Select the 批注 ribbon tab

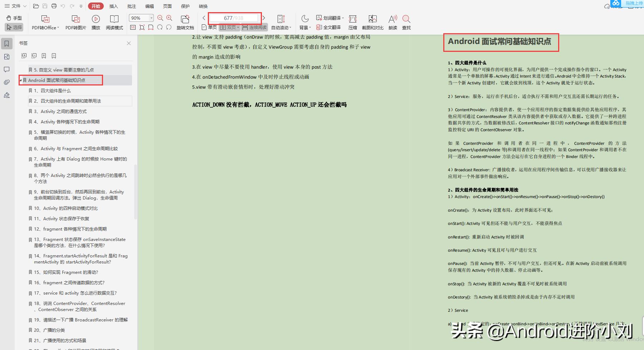[x=131, y=6]
